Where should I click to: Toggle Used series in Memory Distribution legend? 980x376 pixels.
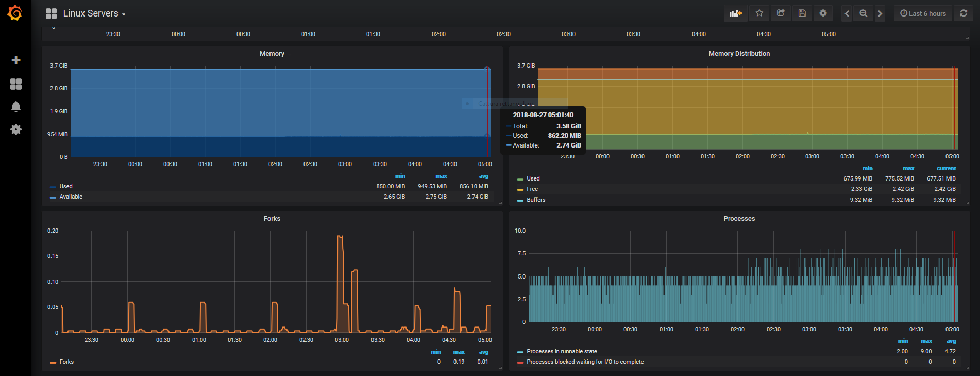(x=533, y=178)
